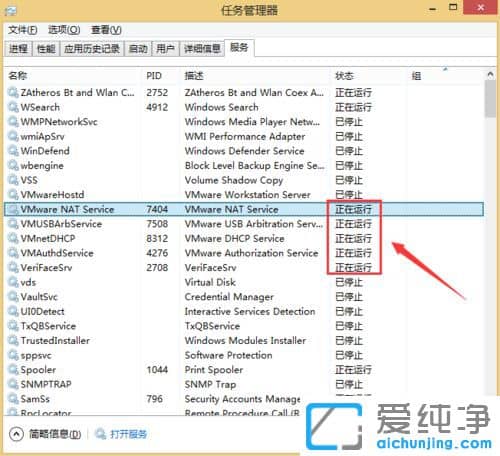This screenshot has width=500, height=456.
Task: Open the 查看(V) menu
Action: (x=106, y=30)
